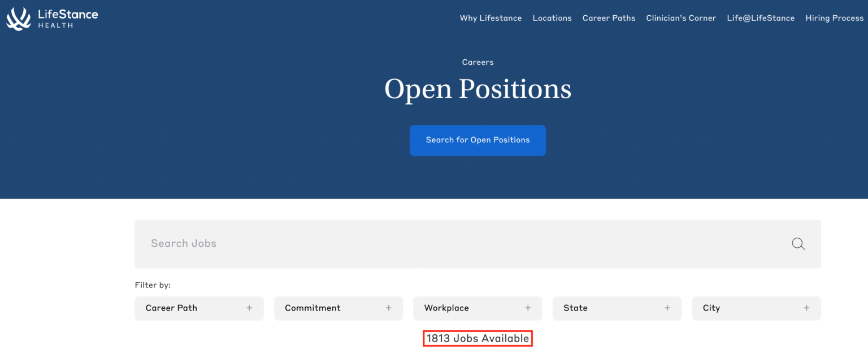Click the Search for Open Positions button
The height and width of the screenshot is (354, 868).
[478, 140]
